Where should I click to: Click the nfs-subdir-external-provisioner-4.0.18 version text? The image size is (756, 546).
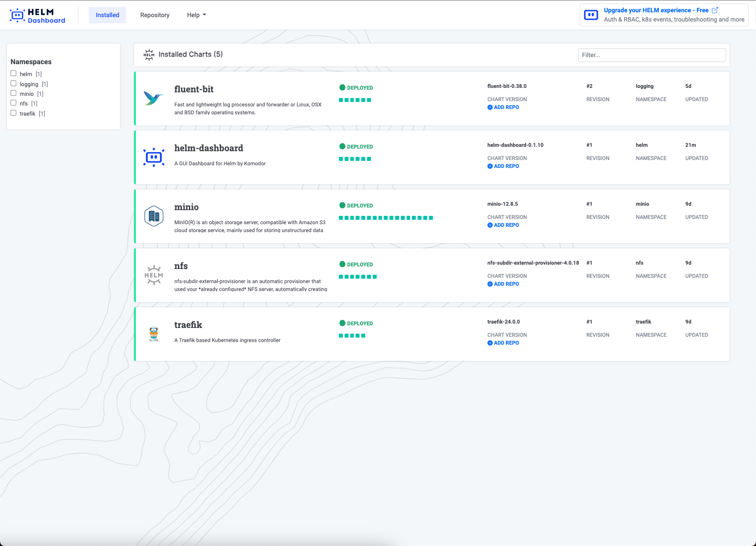tap(533, 263)
